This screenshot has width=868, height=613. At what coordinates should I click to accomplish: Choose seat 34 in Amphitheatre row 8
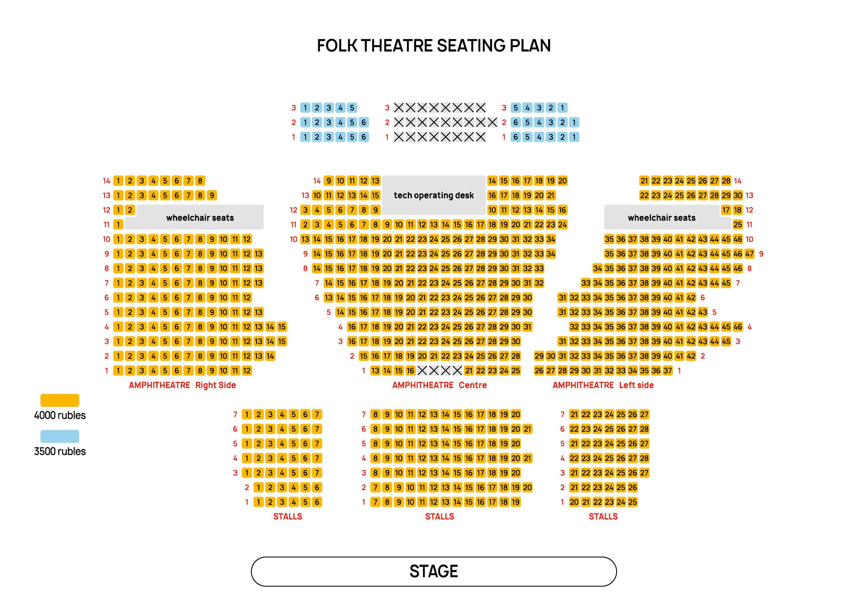(x=597, y=268)
